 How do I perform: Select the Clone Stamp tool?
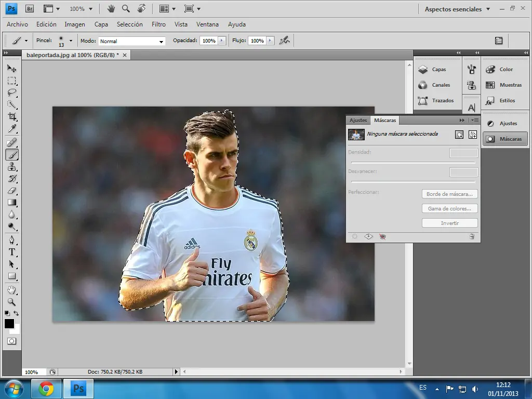point(12,167)
